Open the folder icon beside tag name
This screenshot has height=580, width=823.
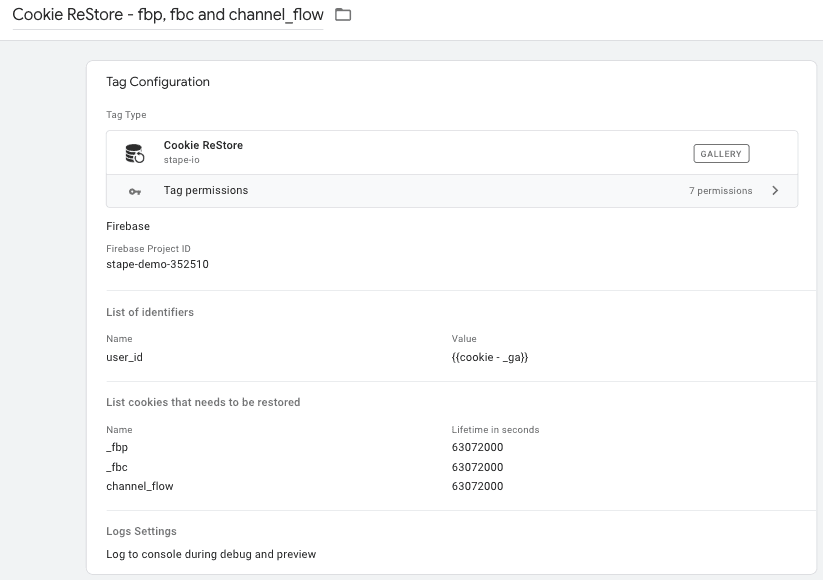(343, 15)
